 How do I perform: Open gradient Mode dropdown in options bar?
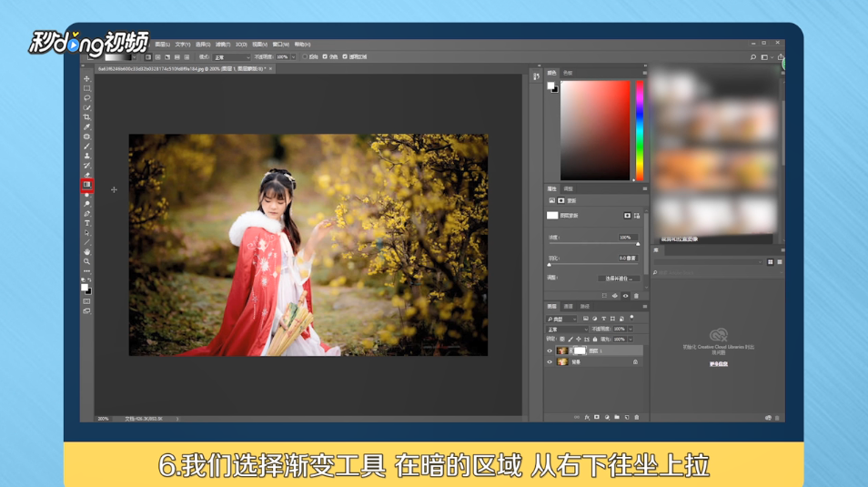click(x=232, y=57)
